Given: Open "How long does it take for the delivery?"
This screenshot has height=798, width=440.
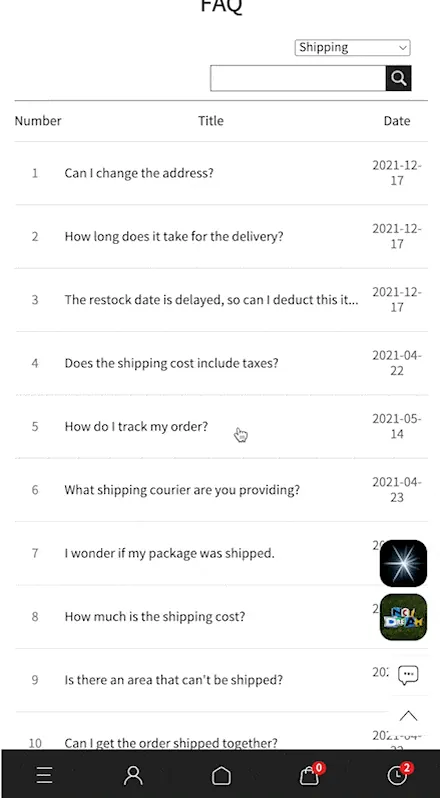Looking at the screenshot, I should tap(174, 237).
